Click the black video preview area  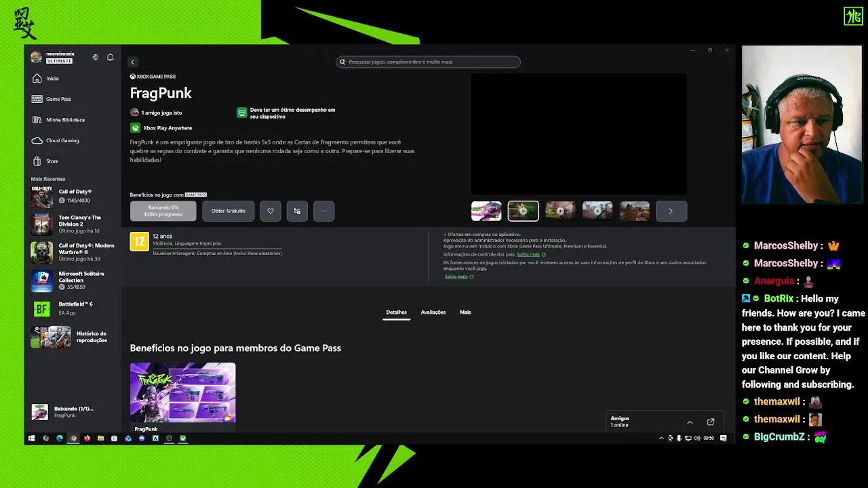pyautogui.click(x=579, y=134)
